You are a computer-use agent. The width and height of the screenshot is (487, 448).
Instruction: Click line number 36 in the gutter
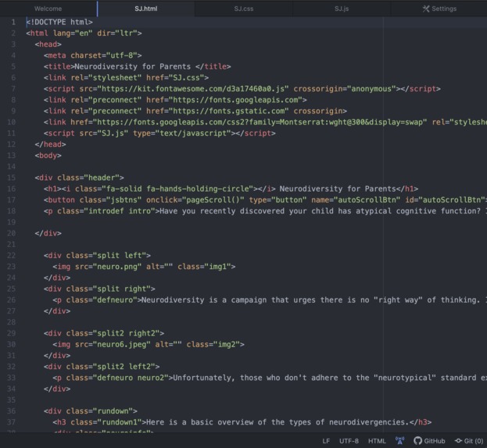coord(12,411)
